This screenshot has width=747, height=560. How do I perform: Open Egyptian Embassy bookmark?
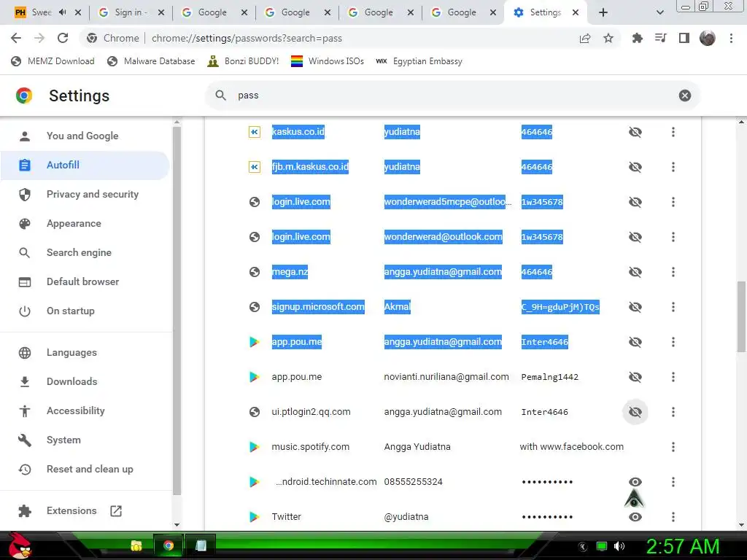click(x=419, y=61)
